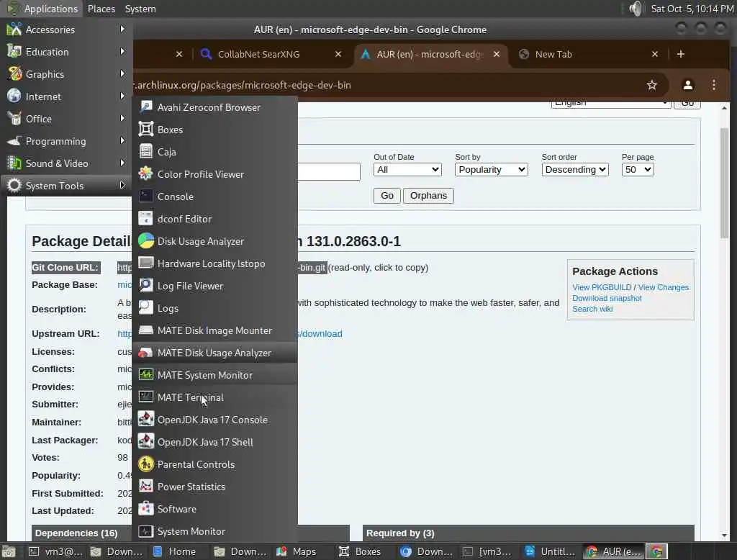Open the Per page 50 dropdown
This screenshot has height=560, width=737.
tap(638, 170)
